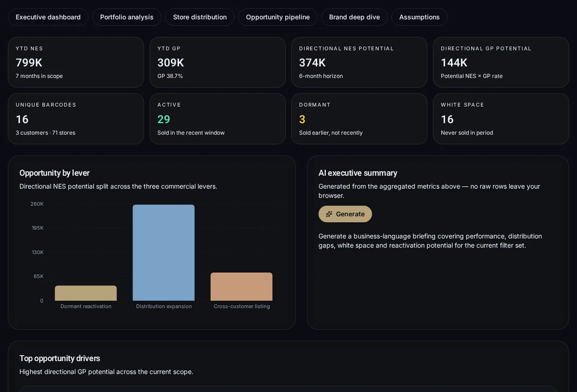The image size is (577, 392).
Task: Click the '7 months in scope' text
Action: click(39, 76)
